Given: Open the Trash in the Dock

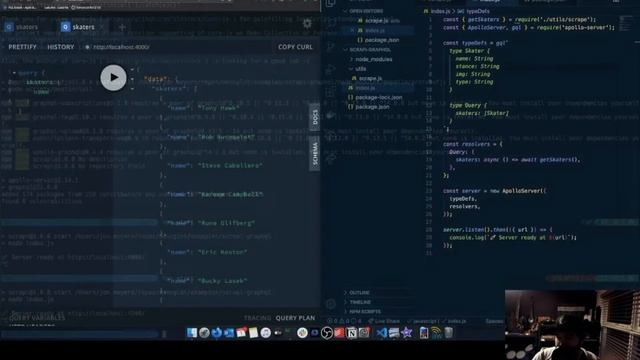Looking at the screenshot, I should point(449,333).
